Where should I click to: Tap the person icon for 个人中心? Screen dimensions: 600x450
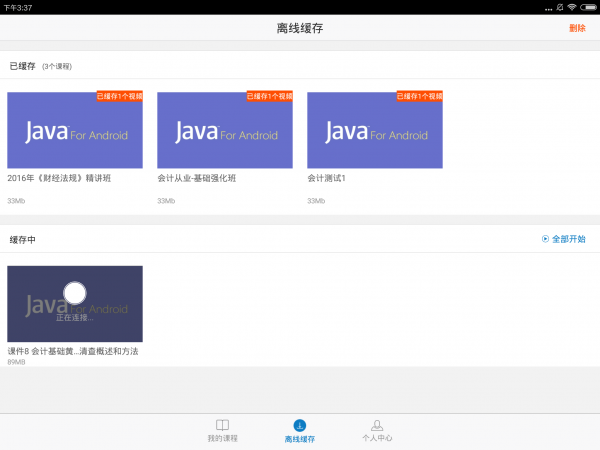click(x=377, y=425)
